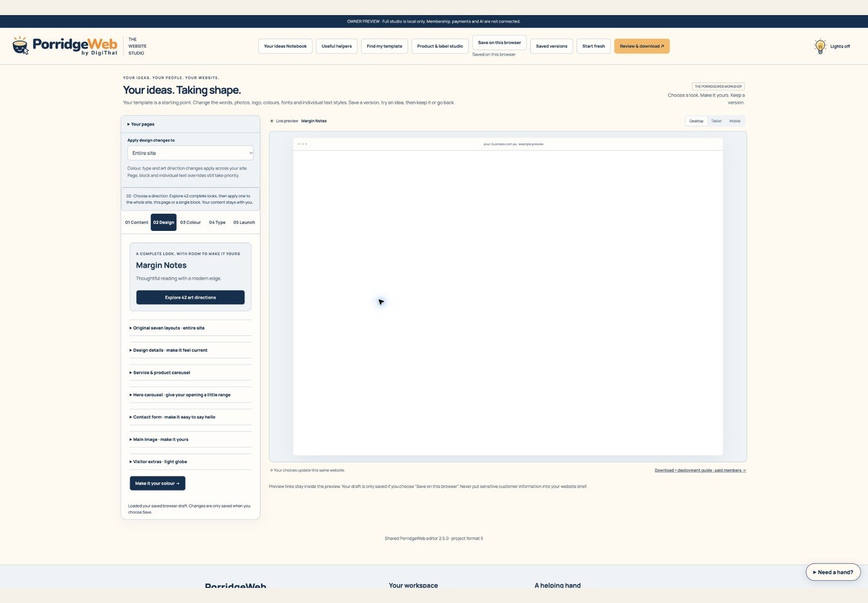
Task: Click the Start fresh button
Action: click(x=594, y=46)
